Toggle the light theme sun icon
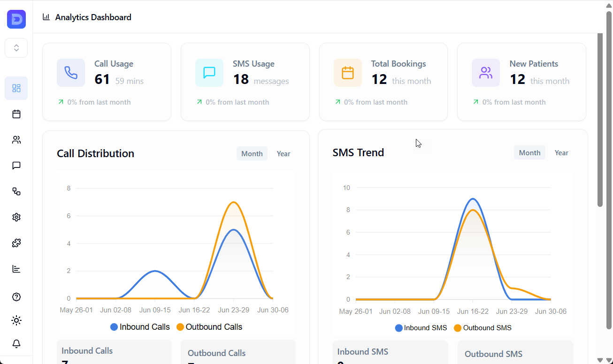This screenshot has height=364, width=613. 16,320
